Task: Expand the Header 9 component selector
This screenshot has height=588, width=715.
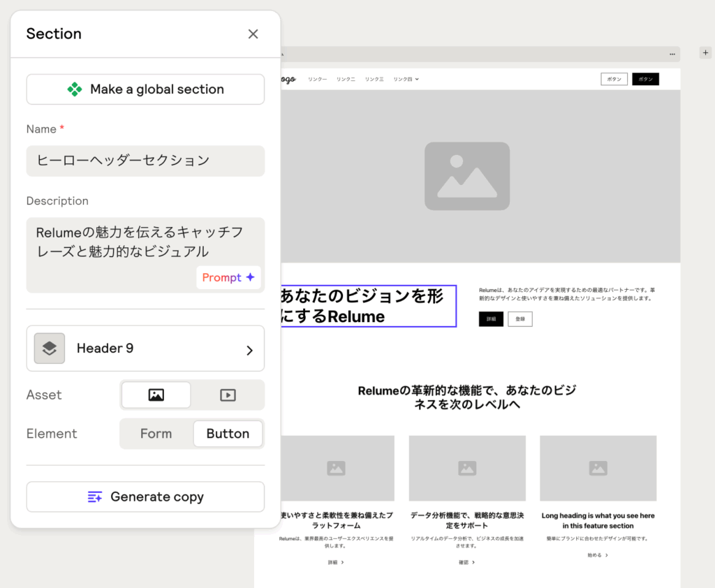Action: (249, 349)
